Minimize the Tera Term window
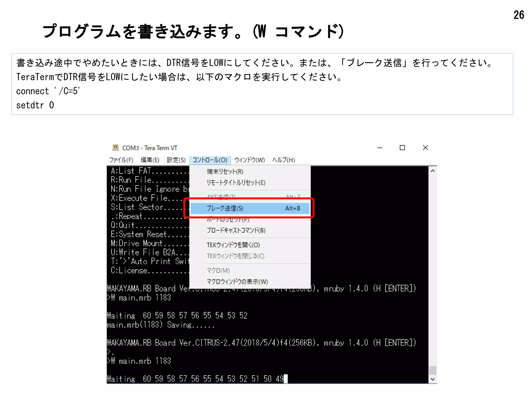The width and height of the screenshot is (532, 399). tap(380, 148)
